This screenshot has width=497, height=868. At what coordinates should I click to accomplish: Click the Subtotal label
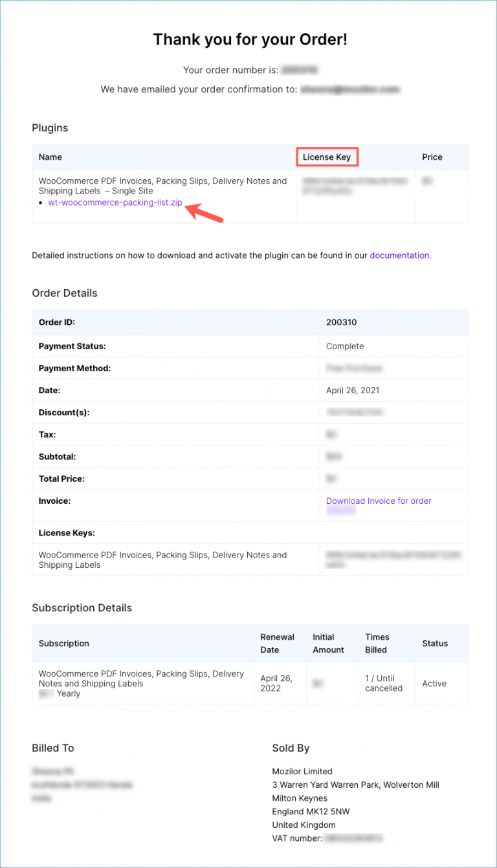click(57, 457)
